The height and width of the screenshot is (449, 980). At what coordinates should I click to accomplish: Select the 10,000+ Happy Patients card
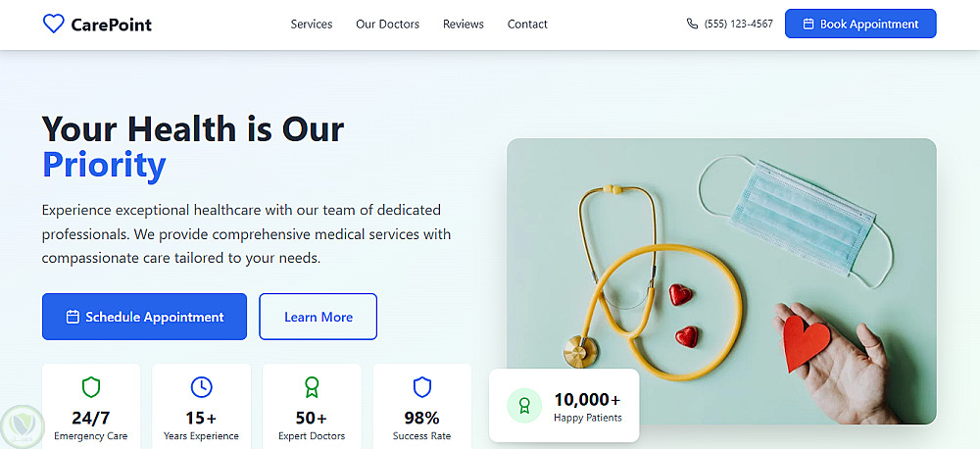pyautogui.click(x=563, y=405)
